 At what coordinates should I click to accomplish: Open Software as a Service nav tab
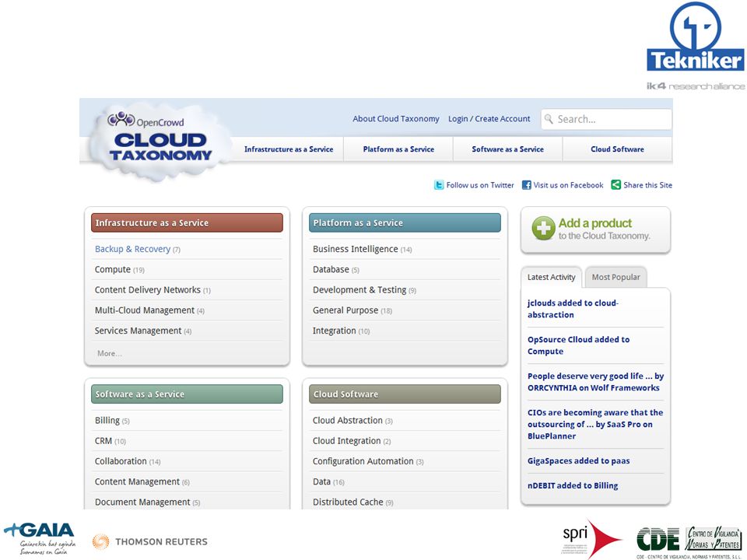508,149
